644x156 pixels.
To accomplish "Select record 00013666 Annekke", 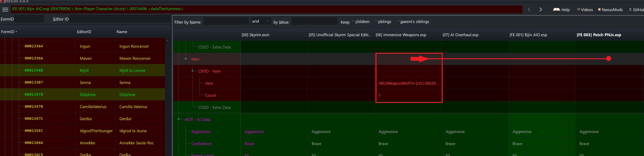I will [x=82, y=143].
